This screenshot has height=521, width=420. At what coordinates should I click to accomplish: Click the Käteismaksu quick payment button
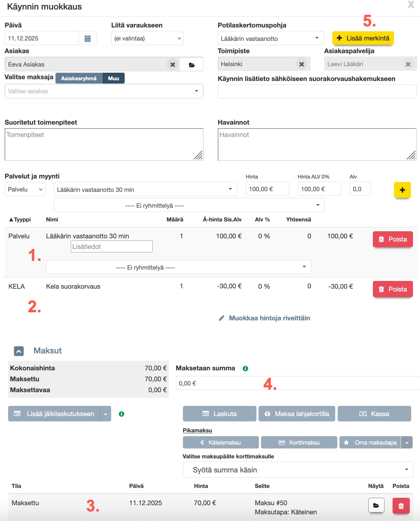pos(221,442)
